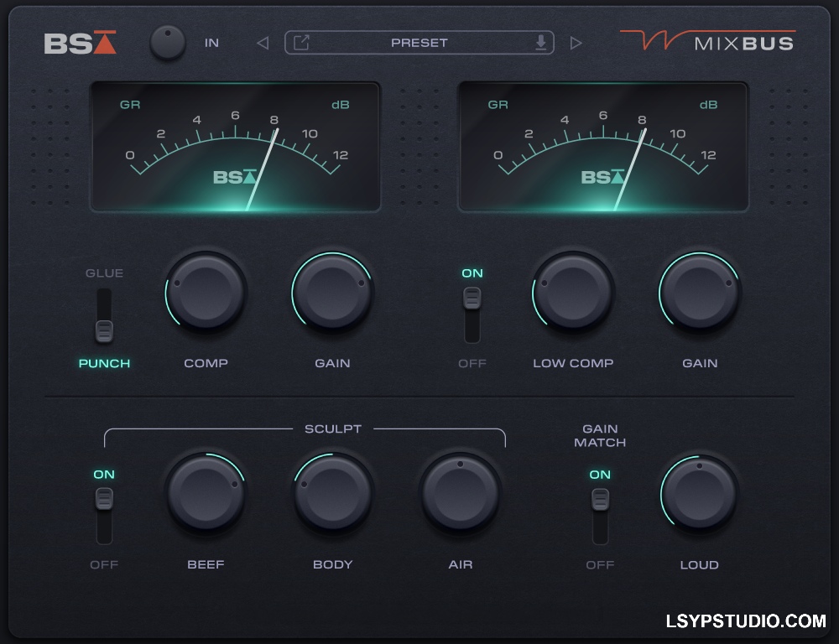The image size is (839, 644).
Task: Select the PUNCH label
Action: pos(104,364)
